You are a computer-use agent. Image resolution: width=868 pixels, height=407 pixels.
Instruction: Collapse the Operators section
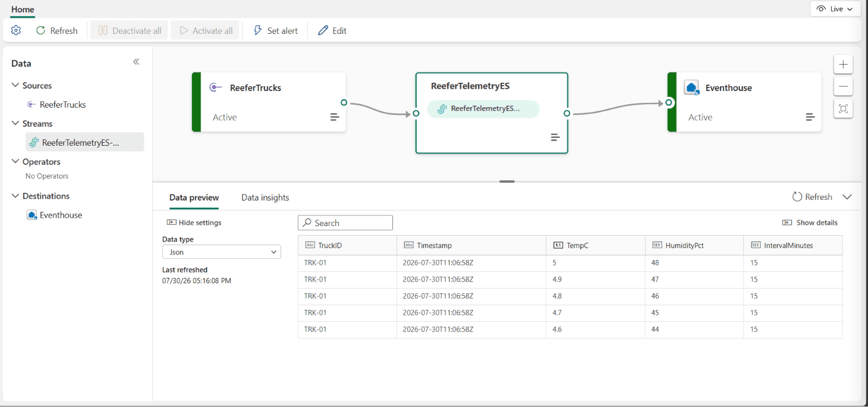click(x=15, y=161)
